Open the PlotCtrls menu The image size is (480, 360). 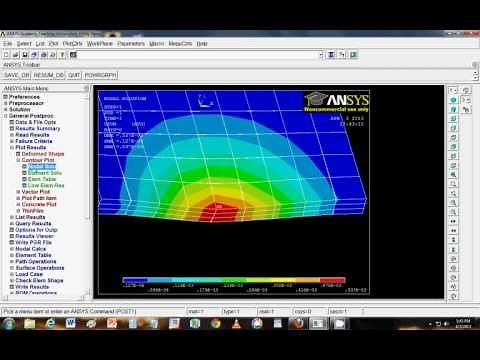[72, 44]
